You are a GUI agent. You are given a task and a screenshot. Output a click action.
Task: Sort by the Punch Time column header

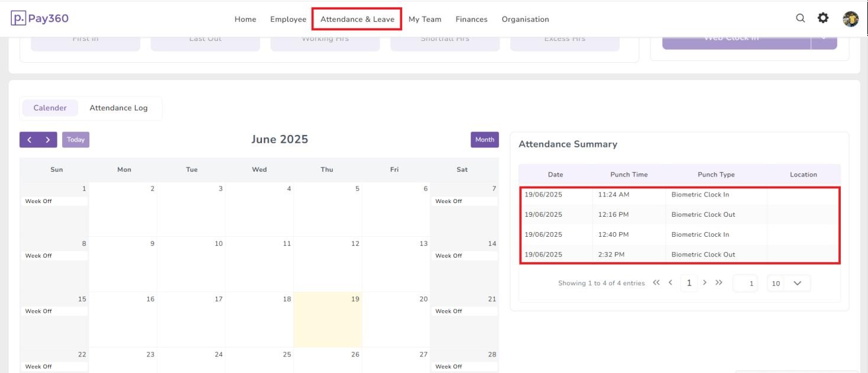[x=629, y=175]
